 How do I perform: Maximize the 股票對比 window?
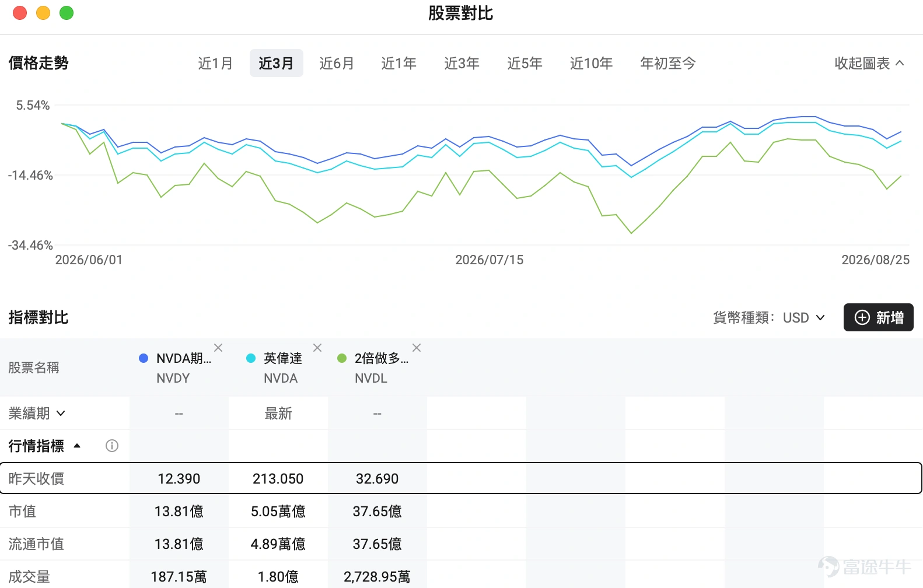click(x=67, y=13)
